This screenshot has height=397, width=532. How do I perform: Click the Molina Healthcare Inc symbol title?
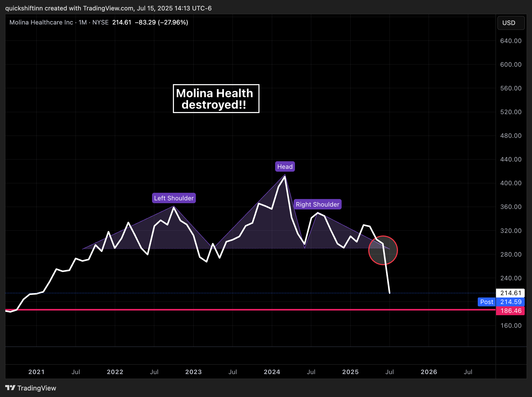[x=41, y=22]
